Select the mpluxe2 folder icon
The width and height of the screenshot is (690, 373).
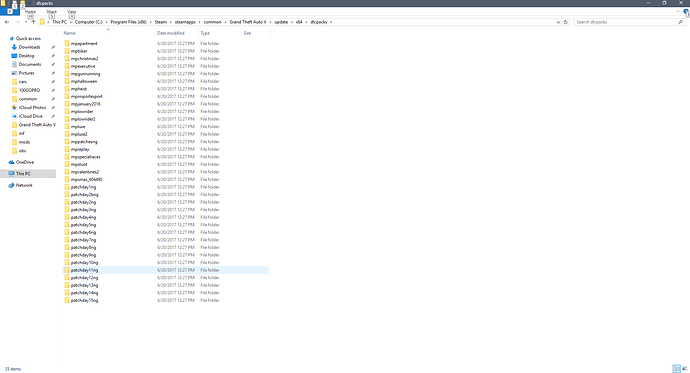pos(67,134)
